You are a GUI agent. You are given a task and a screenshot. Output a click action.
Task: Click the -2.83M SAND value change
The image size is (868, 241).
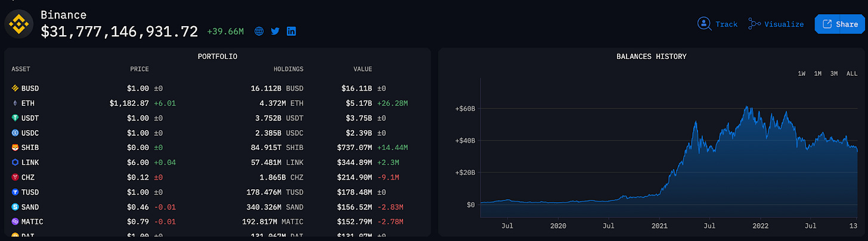(390, 207)
